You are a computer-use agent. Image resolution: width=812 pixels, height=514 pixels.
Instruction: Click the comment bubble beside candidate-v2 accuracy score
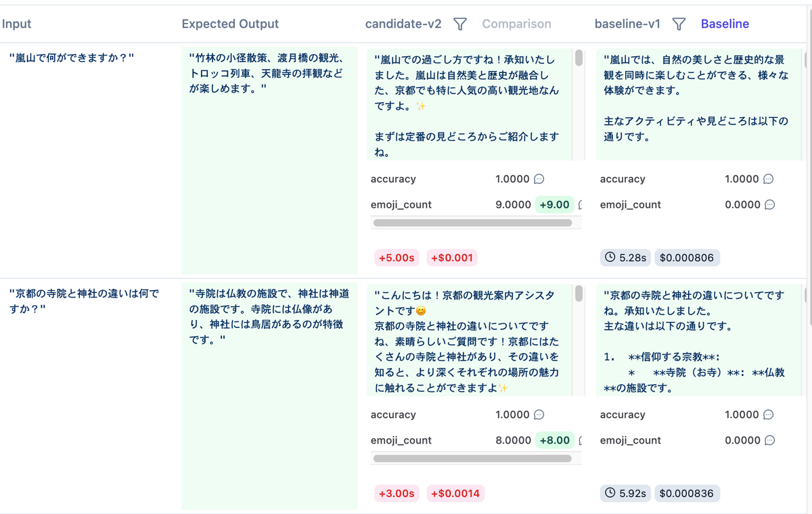538,179
